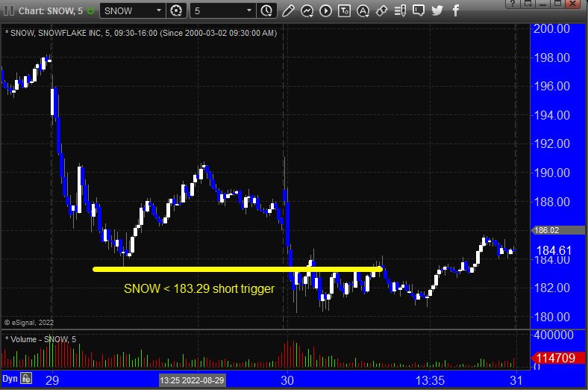
Task: Click the green link status circle
Action: tap(91, 11)
